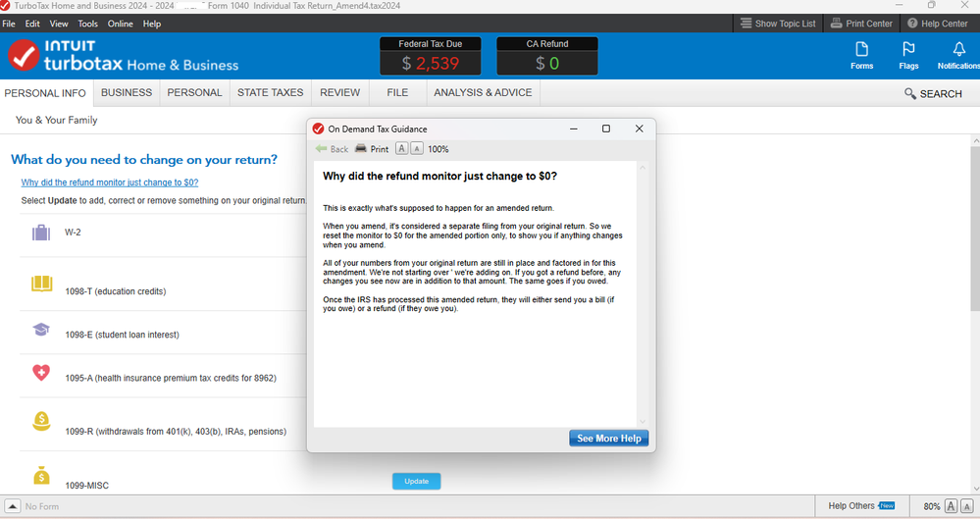
Task: Maximize the On Demand Tax Guidance dialog
Action: tap(605, 129)
